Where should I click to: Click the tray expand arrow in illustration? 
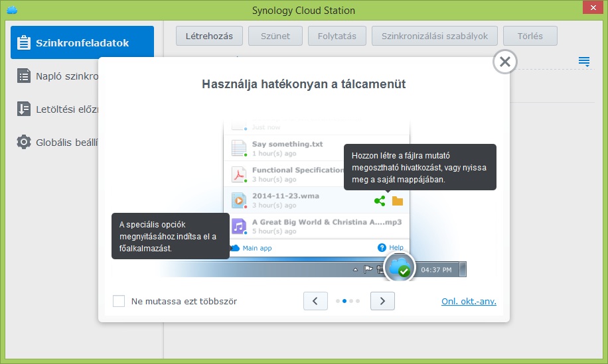(355, 269)
